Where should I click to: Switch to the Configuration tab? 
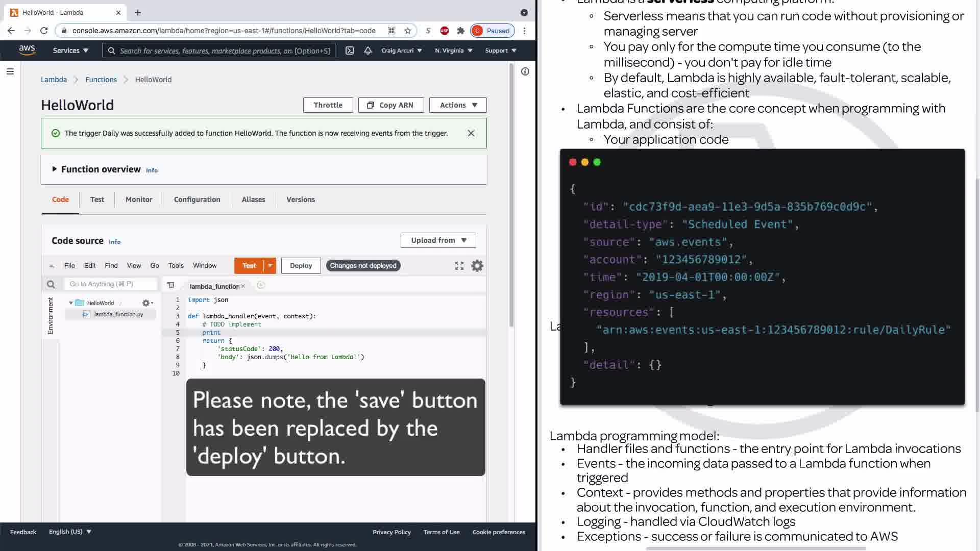(x=197, y=199)
